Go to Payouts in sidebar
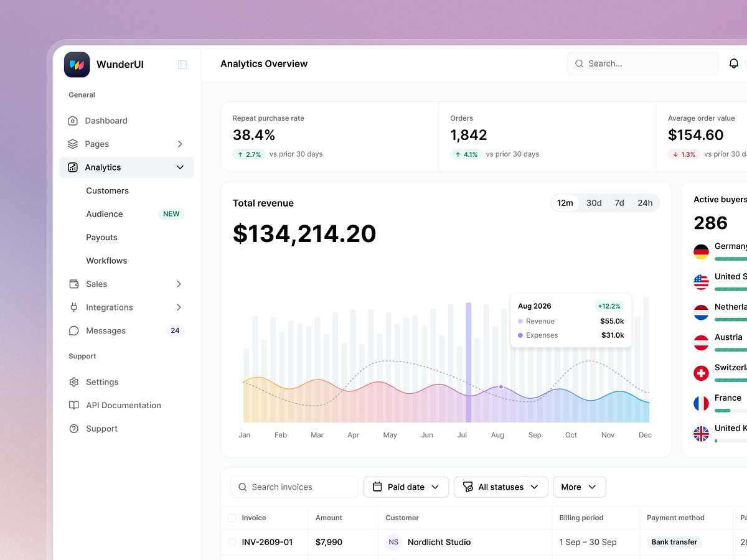 point(102,237)
